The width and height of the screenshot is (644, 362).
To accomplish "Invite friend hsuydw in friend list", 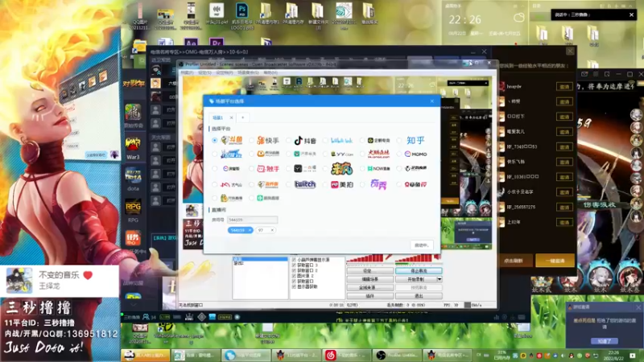I will pyautogui.click(x=564, y=87).
